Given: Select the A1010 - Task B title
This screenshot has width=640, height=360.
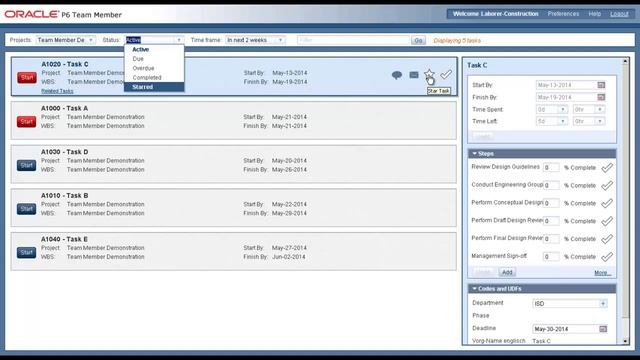Looking at the screenshot, I should tap(64, 196).
